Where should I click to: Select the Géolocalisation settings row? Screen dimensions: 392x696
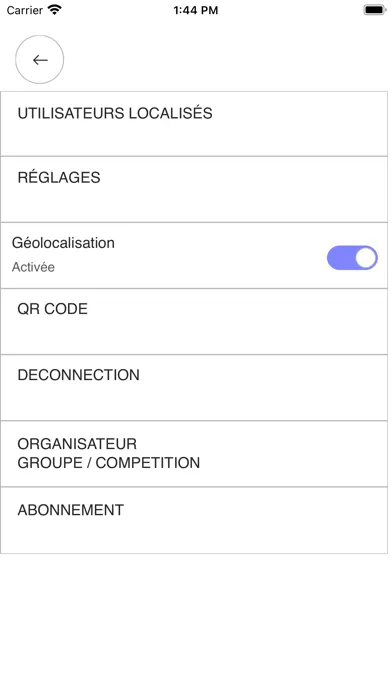[194, 256]
